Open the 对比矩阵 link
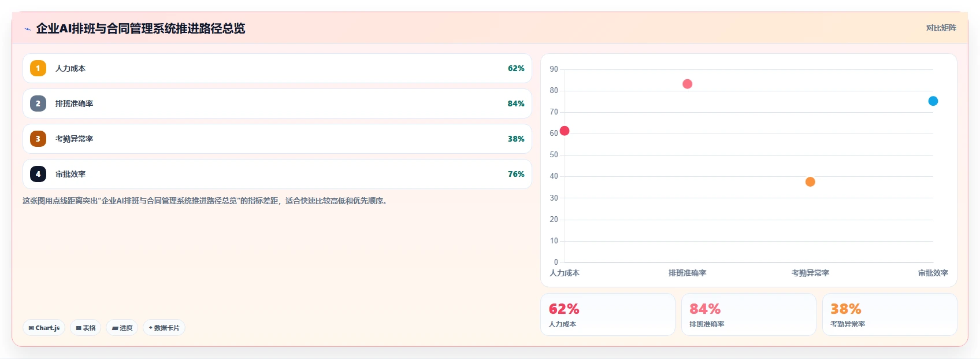Viewport: 980px width, 359px height. point(941,28)
